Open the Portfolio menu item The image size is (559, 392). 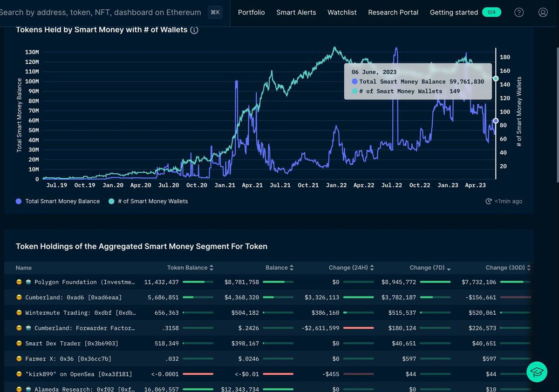pyautogui.click(x=251, y=13)
